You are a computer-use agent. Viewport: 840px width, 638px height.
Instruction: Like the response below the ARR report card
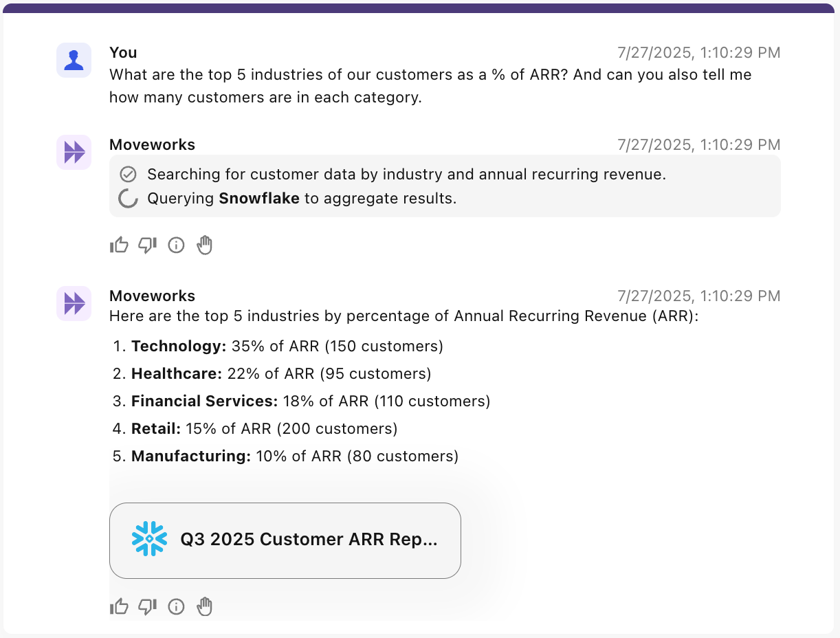119,606
